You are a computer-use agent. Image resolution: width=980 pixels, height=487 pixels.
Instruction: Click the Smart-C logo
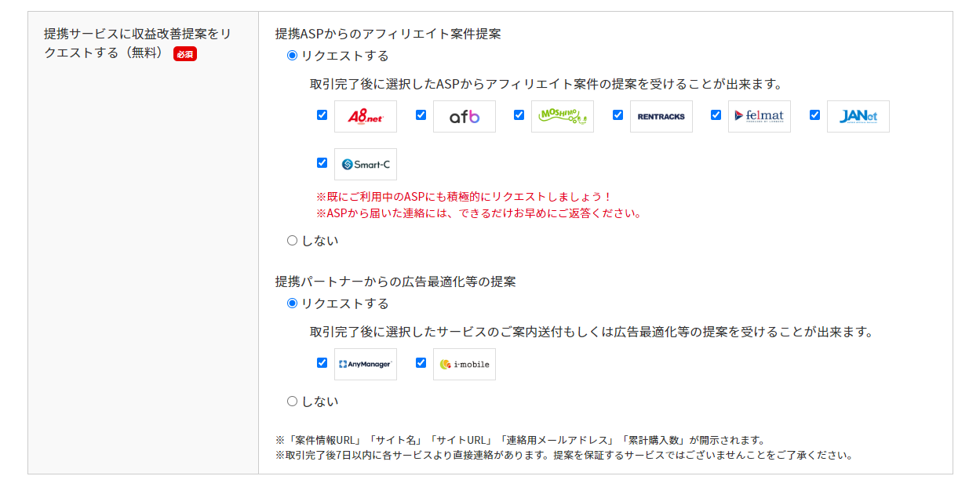click(366, 163)
